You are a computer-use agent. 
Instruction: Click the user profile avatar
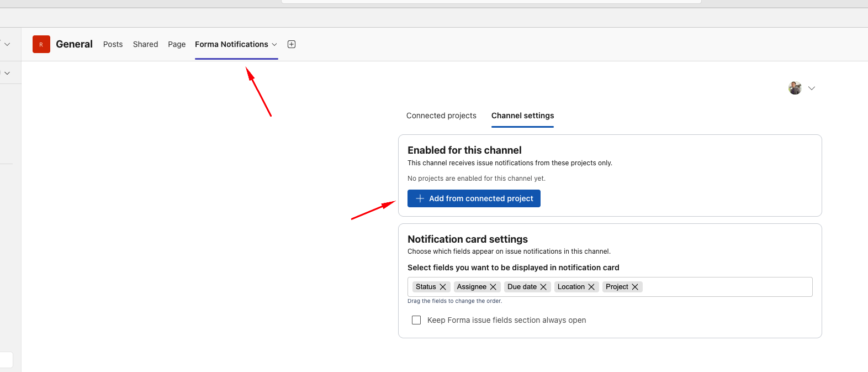click(x=795, y=88)
